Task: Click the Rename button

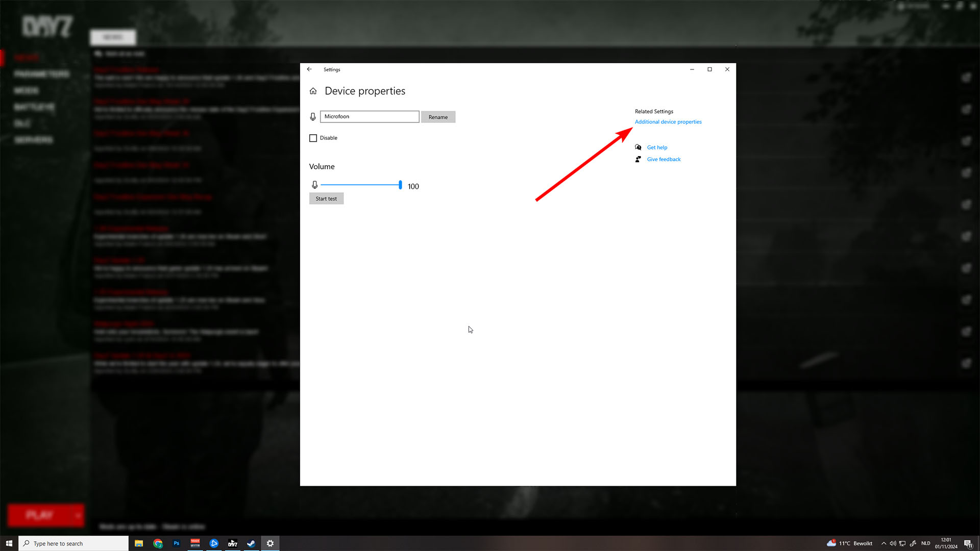Action: pos(438,117)
